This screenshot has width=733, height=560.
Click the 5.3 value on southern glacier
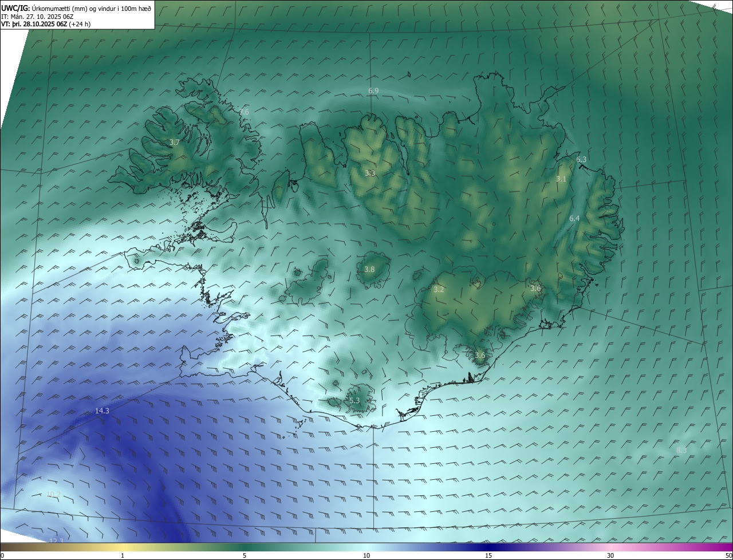354,400
